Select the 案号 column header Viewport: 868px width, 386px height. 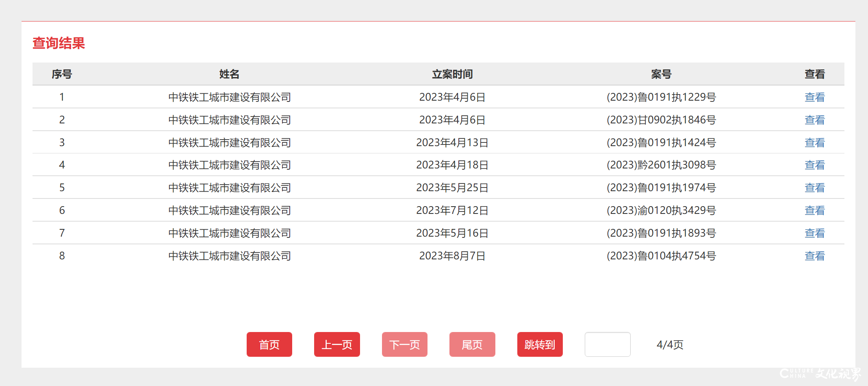tap(661, 74)
